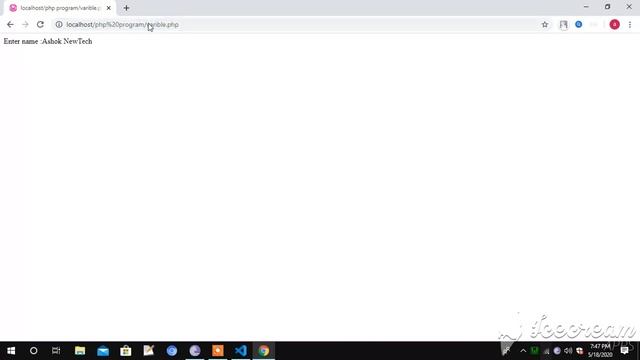Viewport: 640px width, 360px height.
Task: Close the localhost/php program tab
Action: point(109,8)
